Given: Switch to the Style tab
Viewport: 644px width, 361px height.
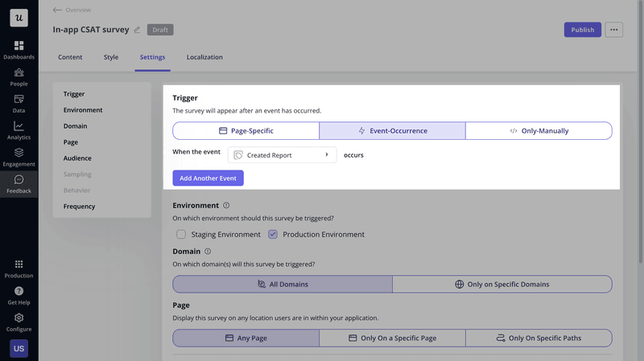Looking at the screenshot, I should pyautogui.click(x=111, y=57).
